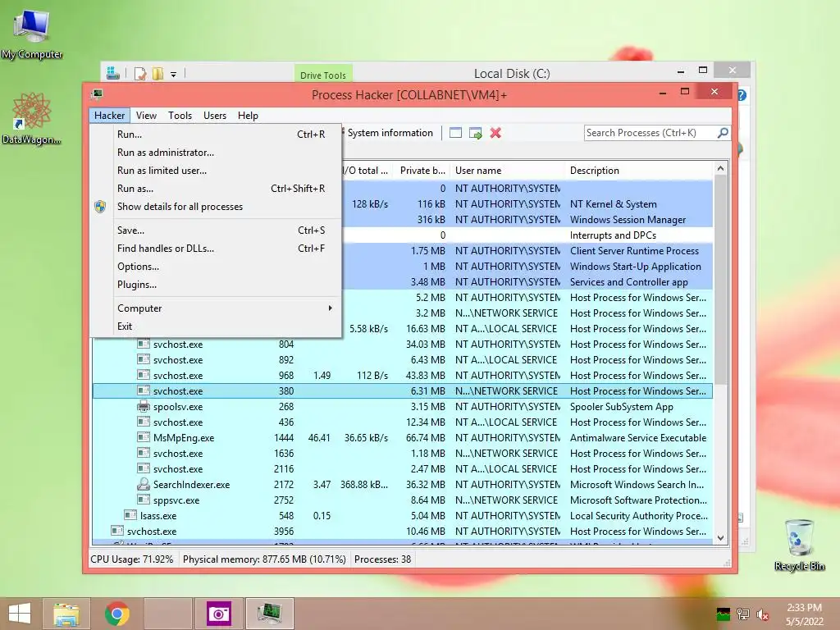Open the Users menu
This screenshot has width=840, height=630.
coord(214,115)
